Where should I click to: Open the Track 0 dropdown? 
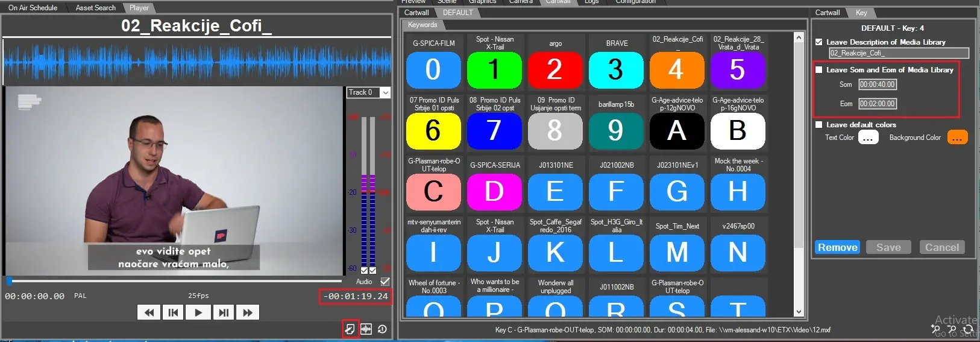point(386,92)
